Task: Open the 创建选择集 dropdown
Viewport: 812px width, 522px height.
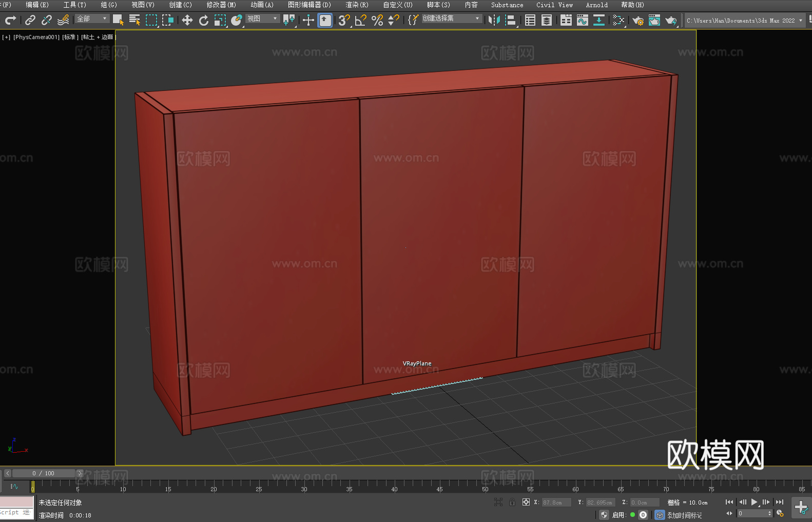Action: click(452, 18)
